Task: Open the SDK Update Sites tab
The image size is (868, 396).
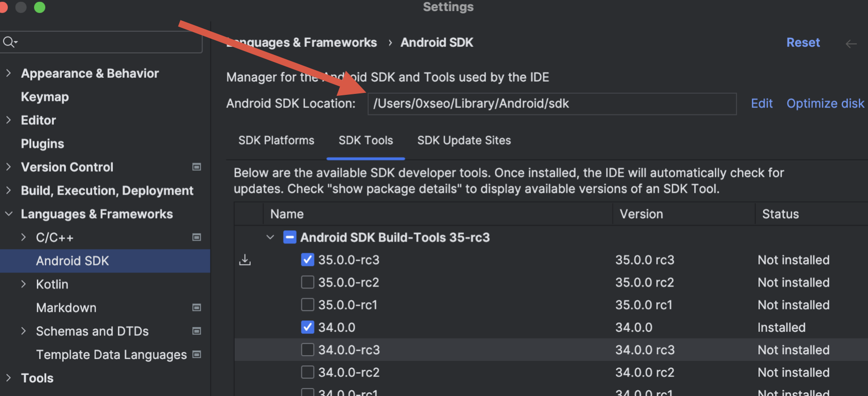Action: click(x=464, y=141)
